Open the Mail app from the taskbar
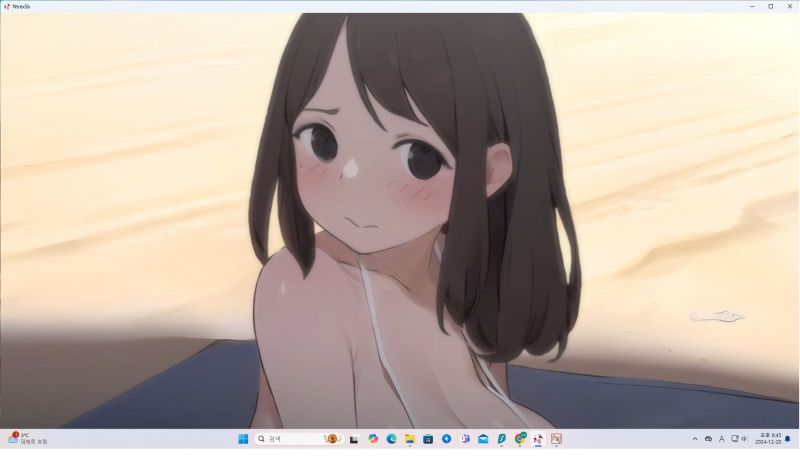800x462 pixels. [x=483, y=439]
